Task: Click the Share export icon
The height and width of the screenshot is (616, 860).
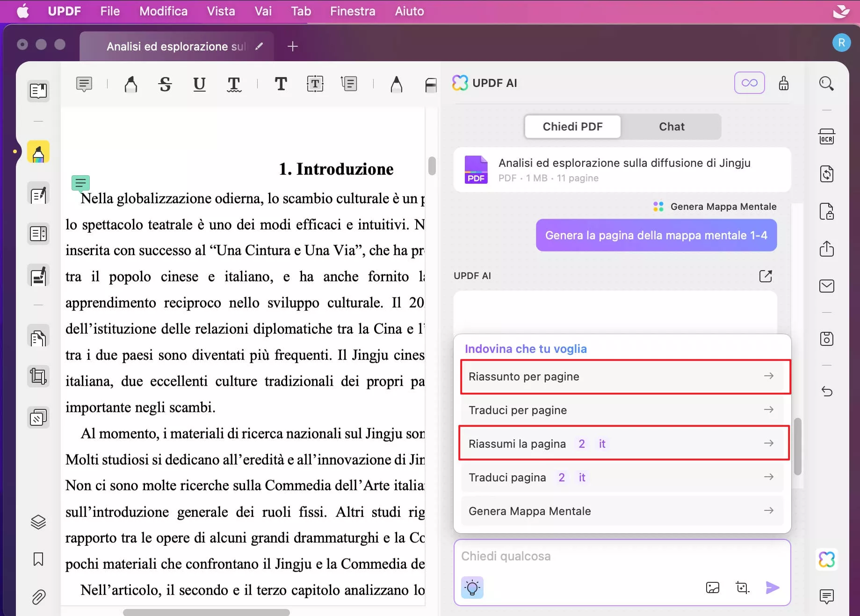Action: point(827,249)
